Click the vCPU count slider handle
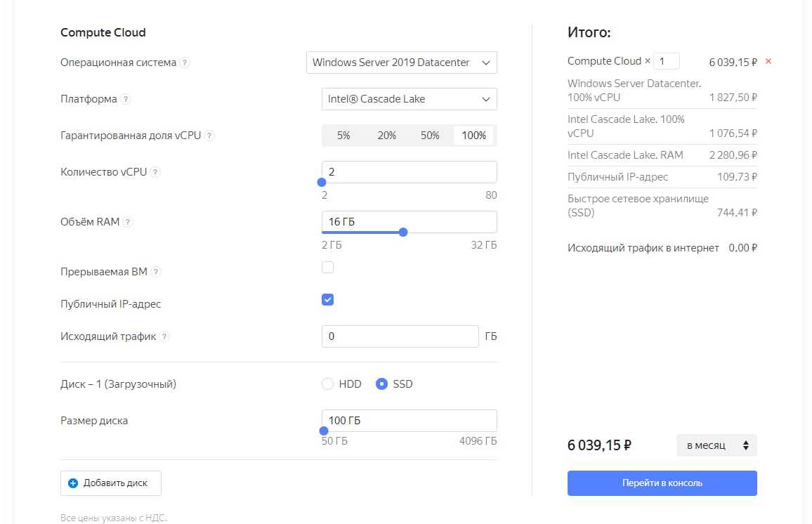The image size is (812, 524). pos(322,182)
